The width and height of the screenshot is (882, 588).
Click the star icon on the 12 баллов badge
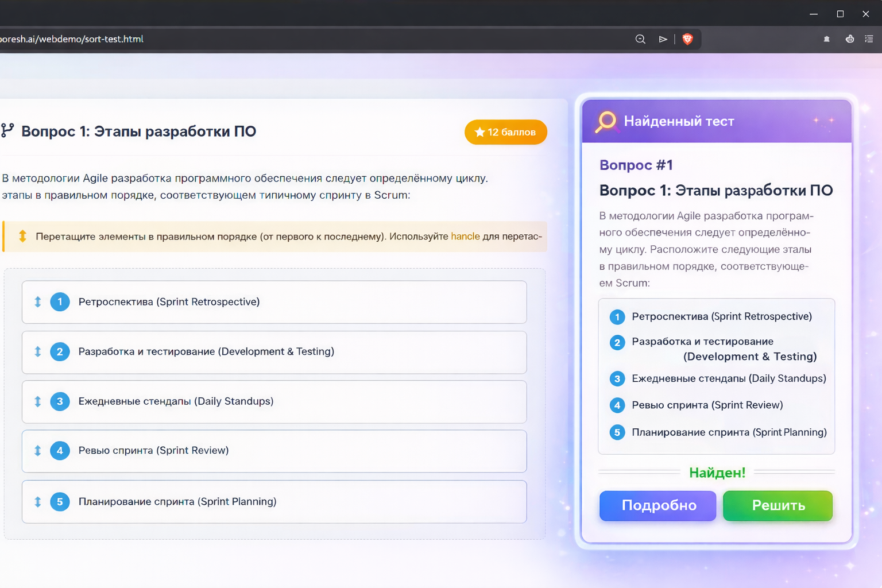(479, 132)
